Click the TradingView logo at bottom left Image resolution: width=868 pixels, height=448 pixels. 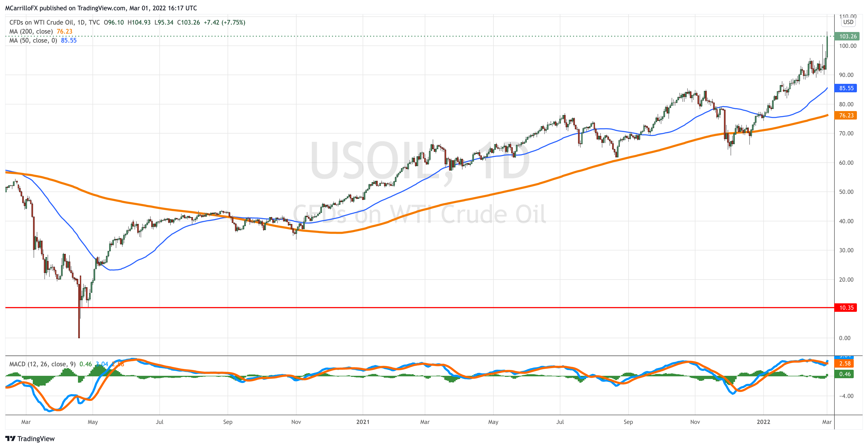(x=30, y=438)
